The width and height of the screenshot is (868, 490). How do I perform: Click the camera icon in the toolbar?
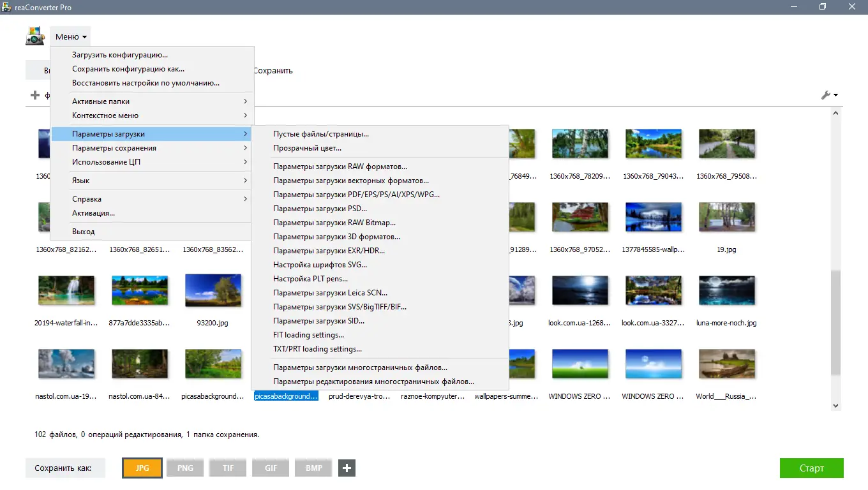pyautogui.click(x=34, y=36)
